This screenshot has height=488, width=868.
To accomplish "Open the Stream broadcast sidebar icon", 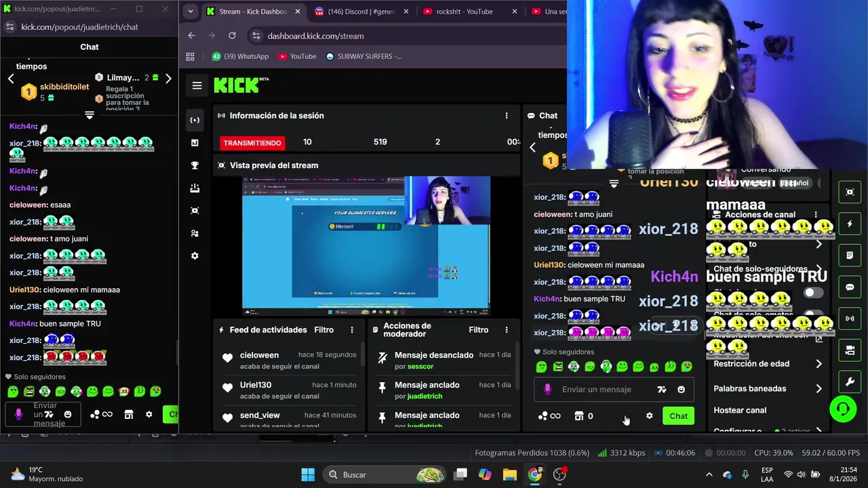I will click(x=195, y=120).
